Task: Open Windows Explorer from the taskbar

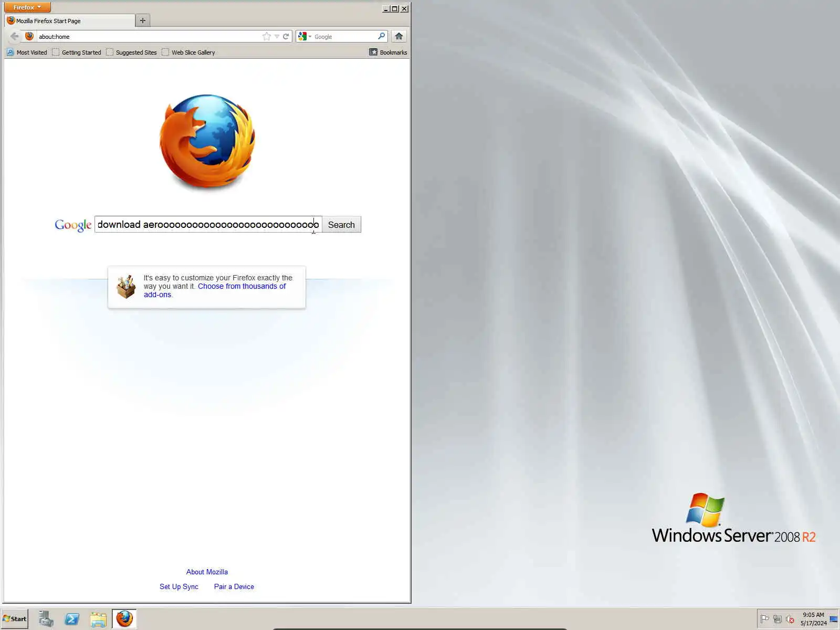Action: point(98,619)
